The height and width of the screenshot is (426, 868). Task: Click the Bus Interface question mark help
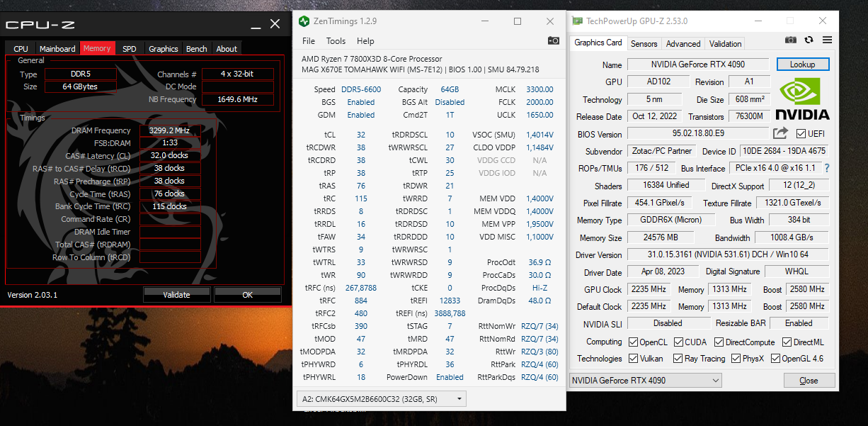pos(826,168)
